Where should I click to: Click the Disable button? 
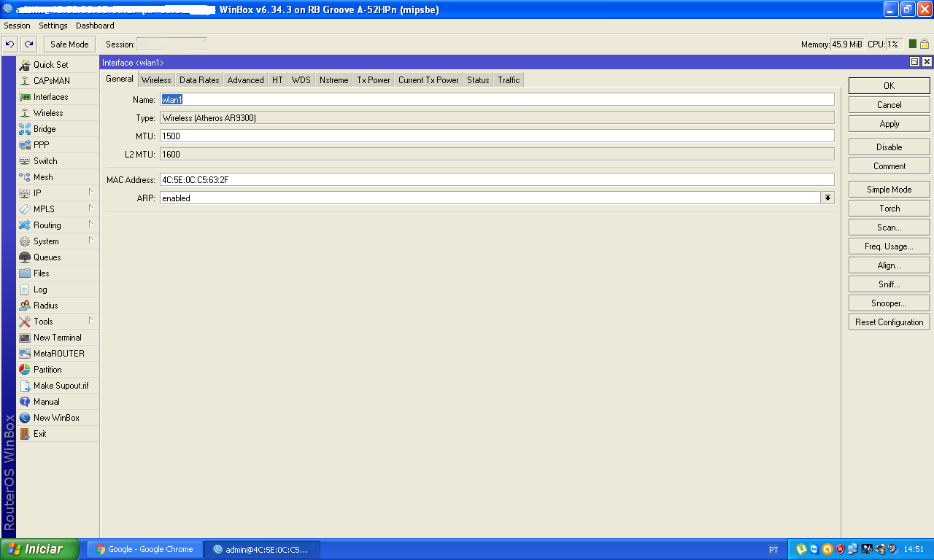[889, 147]
